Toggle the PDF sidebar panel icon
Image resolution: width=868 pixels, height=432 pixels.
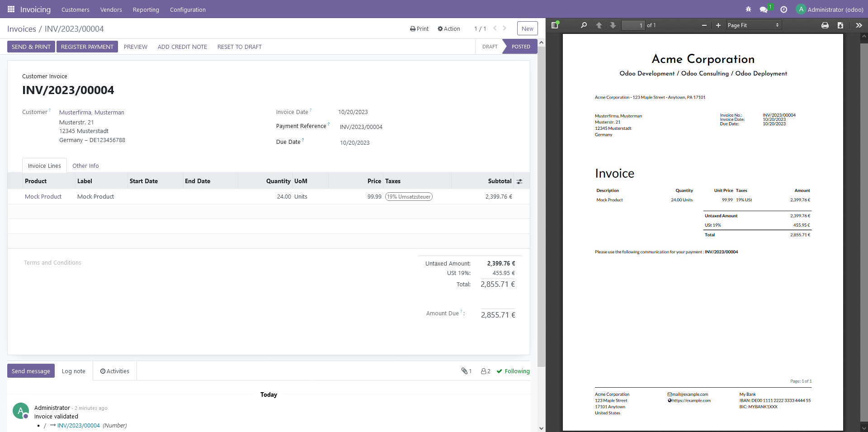click(555, 25)
